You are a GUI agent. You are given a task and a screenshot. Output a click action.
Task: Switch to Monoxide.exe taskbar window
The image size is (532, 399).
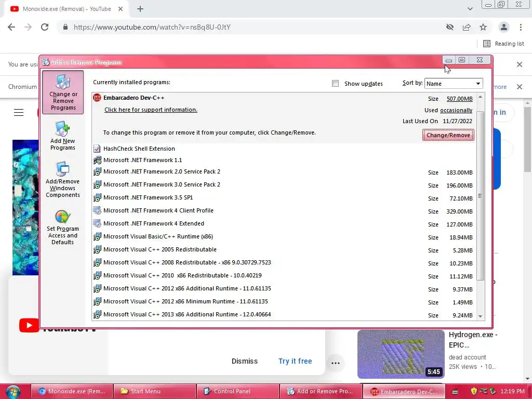point(72,391)
